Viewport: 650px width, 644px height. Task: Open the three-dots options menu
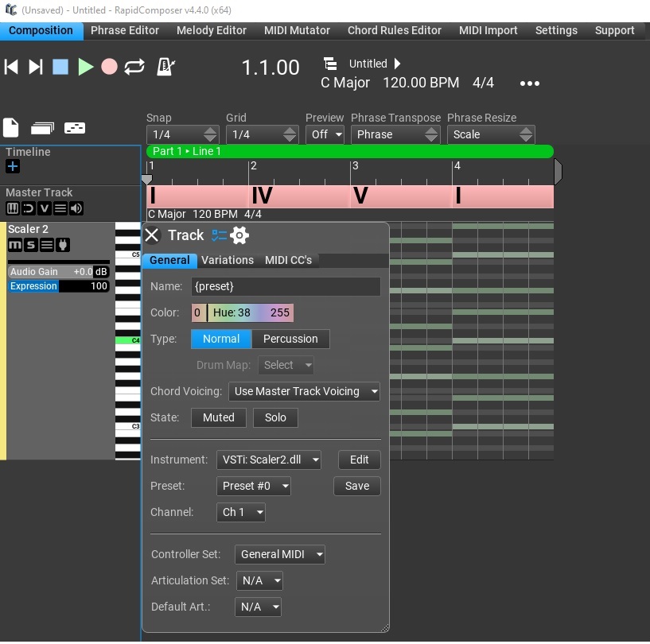(x=529, y=83)
